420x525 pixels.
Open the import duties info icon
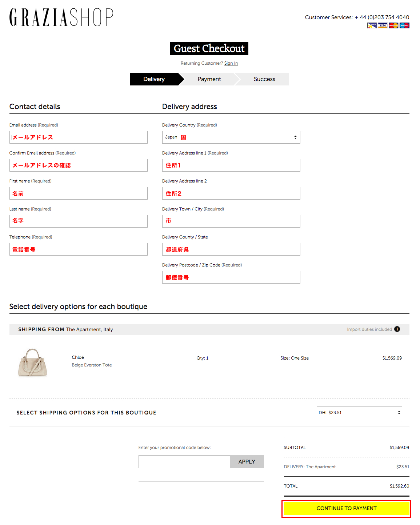click(x=397, y=329)
